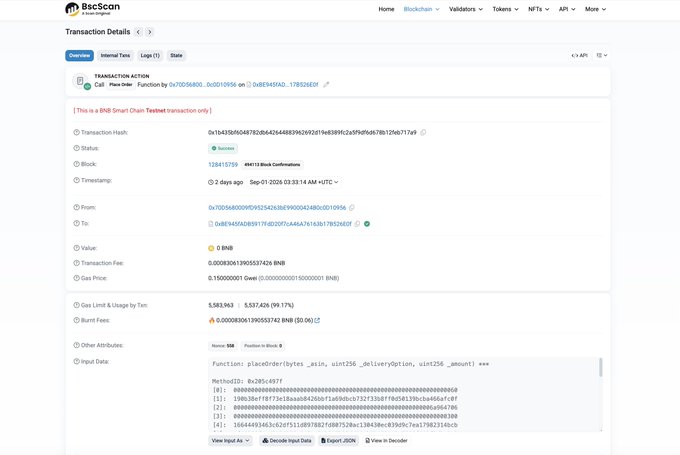
Task: Click help icon next to Block
Action: [76, 164]
